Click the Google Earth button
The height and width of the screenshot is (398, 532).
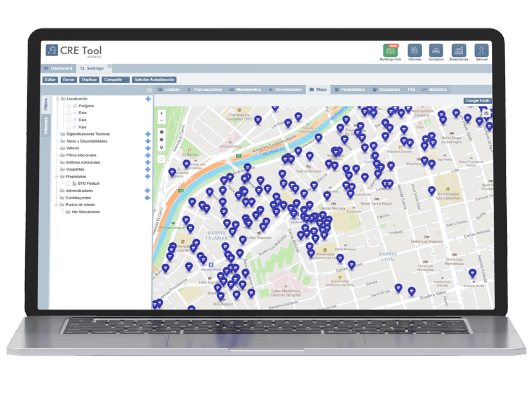click(477, 101)
